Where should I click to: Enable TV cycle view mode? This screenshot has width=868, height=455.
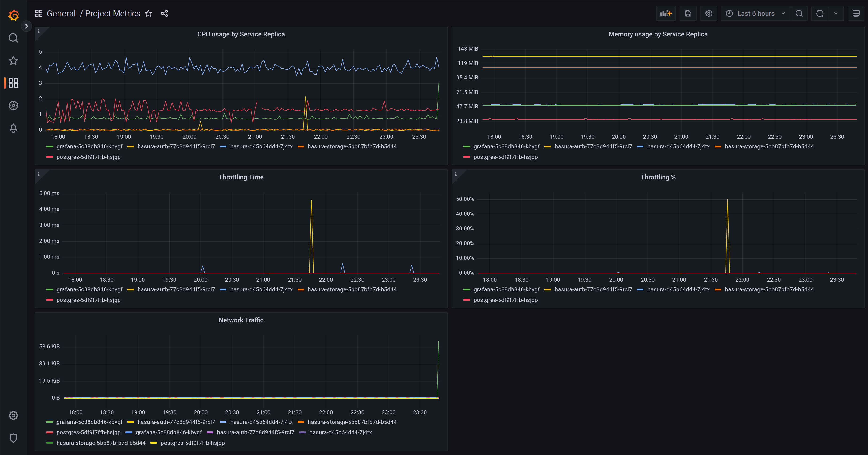point(856,13)
